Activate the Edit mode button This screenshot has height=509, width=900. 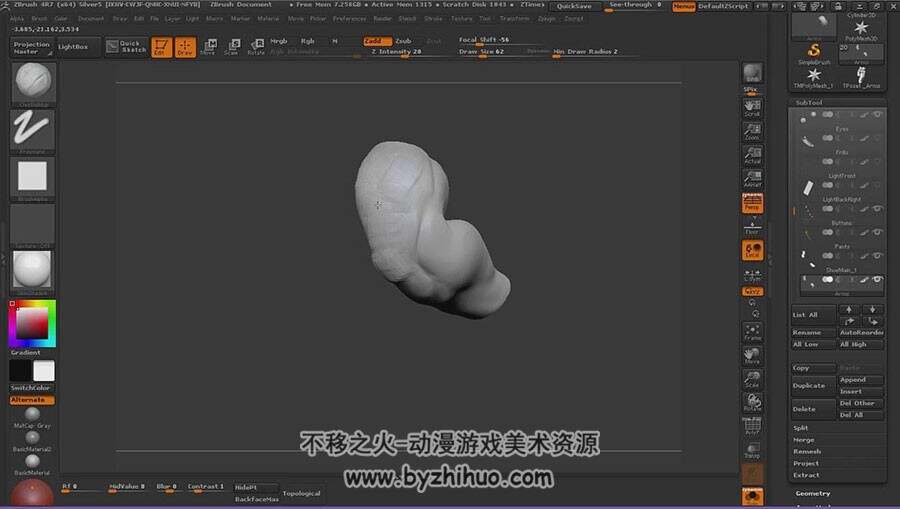(161, 47)
